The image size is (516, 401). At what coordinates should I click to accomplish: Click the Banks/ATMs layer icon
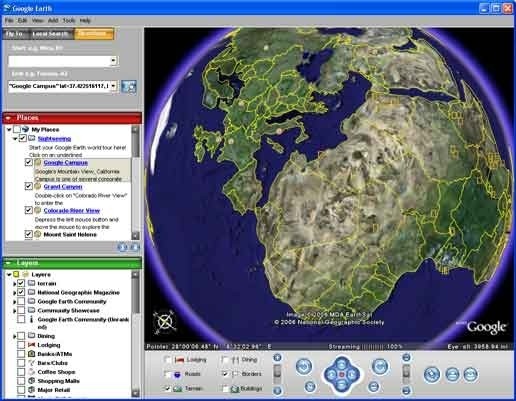[32, 354]
